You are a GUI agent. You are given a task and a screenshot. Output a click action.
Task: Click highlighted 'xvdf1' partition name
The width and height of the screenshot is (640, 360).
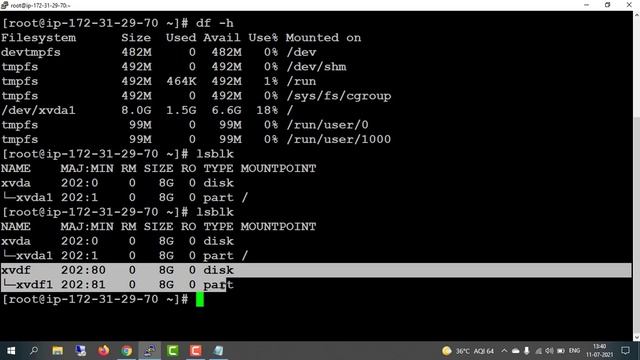click(x=34, y=285)
